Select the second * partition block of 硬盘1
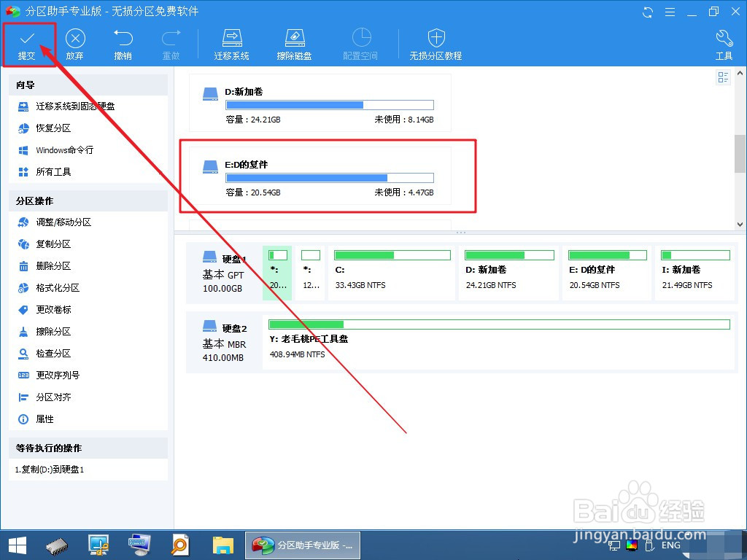747x560 pixels. click(311, 273)
